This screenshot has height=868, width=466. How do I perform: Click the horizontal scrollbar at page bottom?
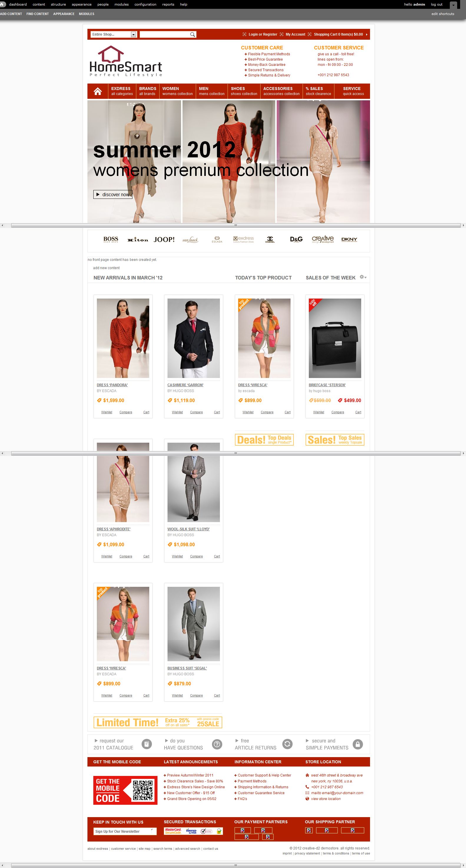pyautogui.click(x=236, y=865)
